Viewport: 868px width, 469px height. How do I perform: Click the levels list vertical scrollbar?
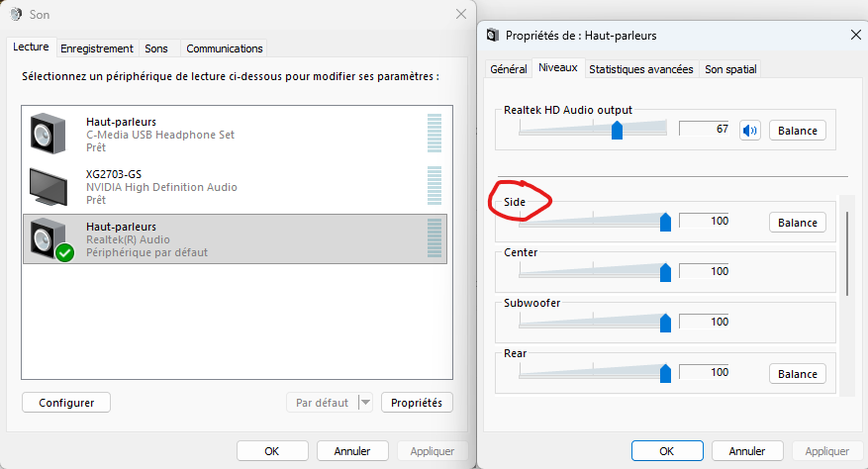(847, 252)
